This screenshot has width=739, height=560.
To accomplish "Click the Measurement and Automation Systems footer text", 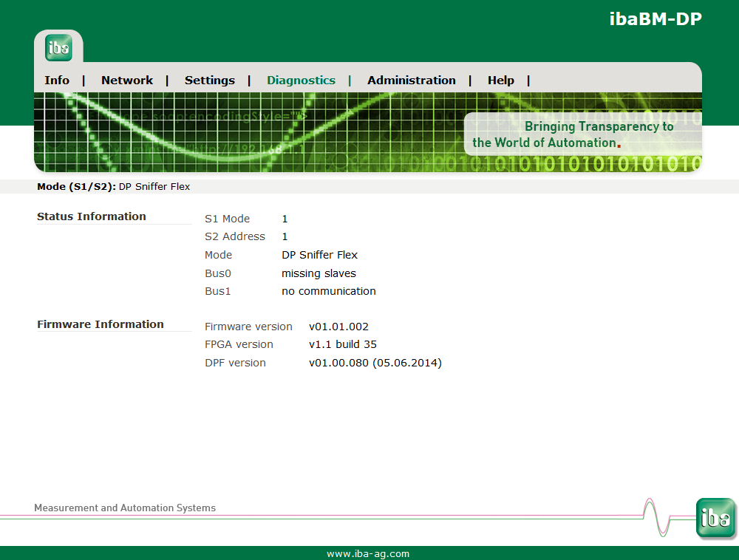I will pos(125,508).
